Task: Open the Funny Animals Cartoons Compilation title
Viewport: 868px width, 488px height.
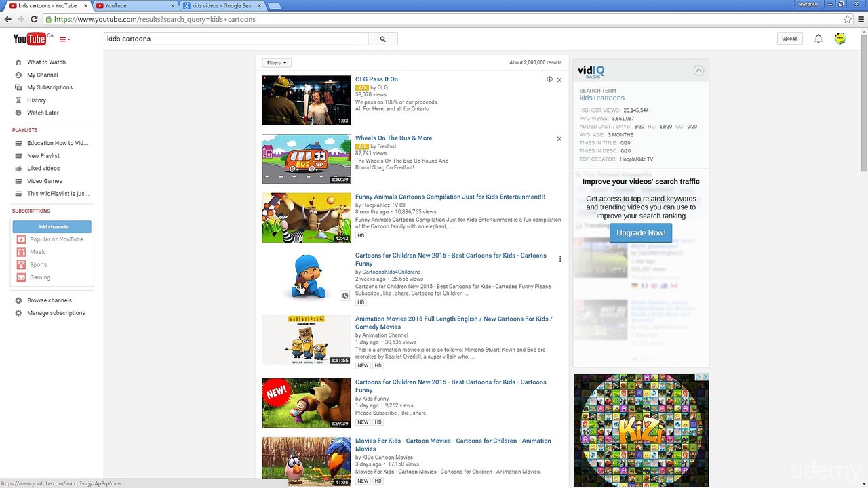Action: (x=450, y=197)
